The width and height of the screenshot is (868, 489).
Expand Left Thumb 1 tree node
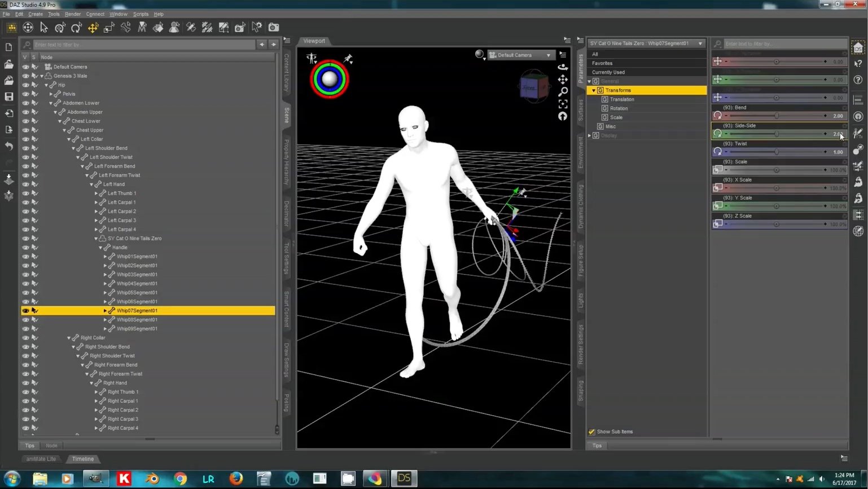point(96,193)
